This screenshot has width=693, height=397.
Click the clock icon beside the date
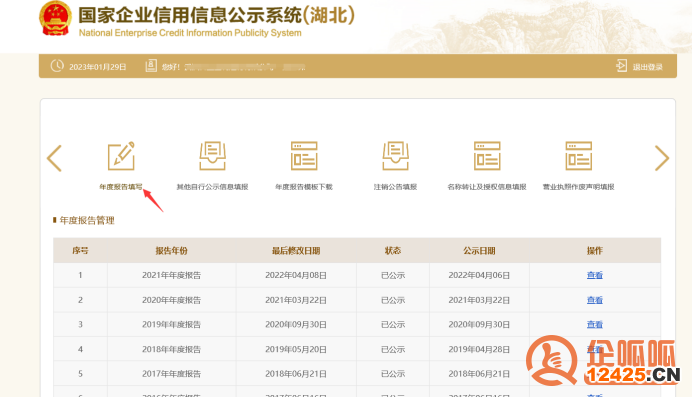tap(57, 66)
